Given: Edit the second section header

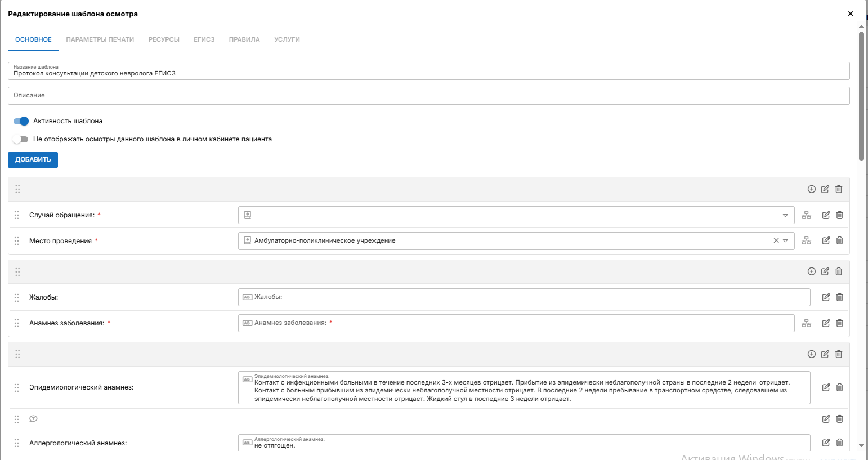Looking at the screenshot, I should (x=825, y=271).
